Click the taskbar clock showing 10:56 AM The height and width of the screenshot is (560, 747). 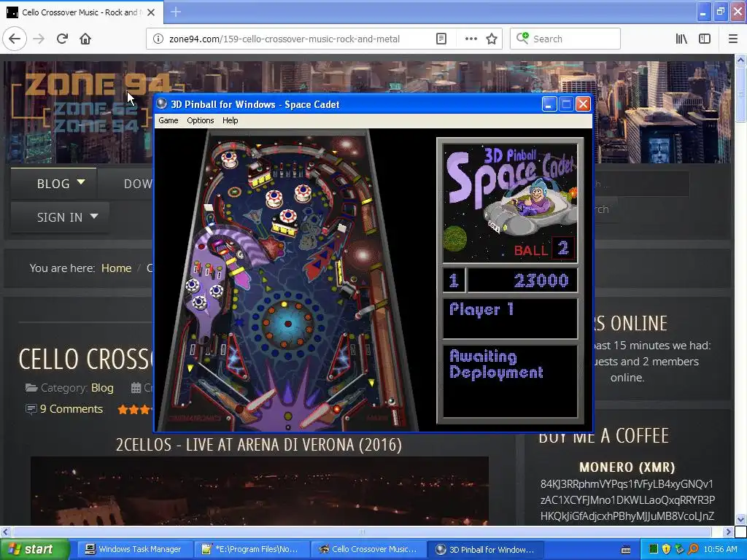point(720,549)
